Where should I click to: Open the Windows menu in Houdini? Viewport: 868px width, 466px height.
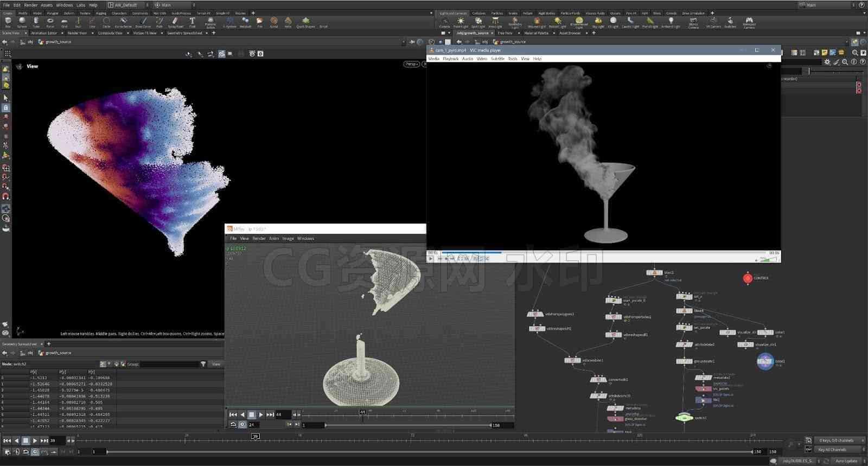64,5
